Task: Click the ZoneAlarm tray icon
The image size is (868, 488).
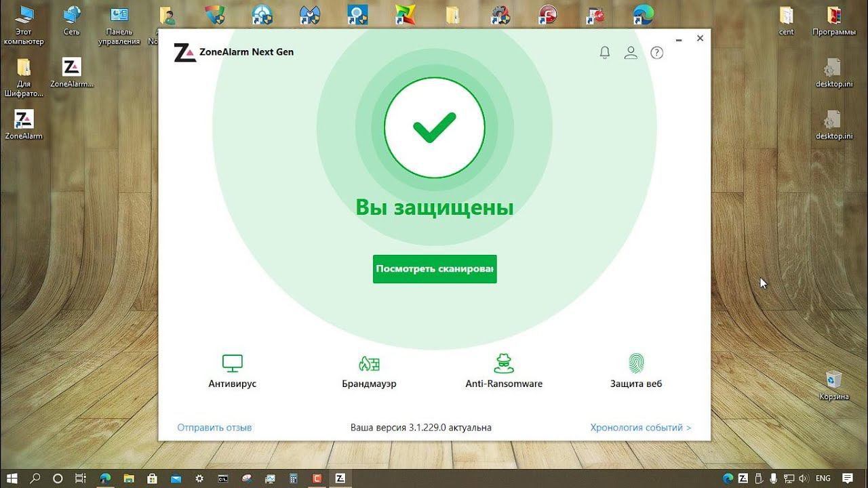Action: pyautogui.click(x=743, y=479)
